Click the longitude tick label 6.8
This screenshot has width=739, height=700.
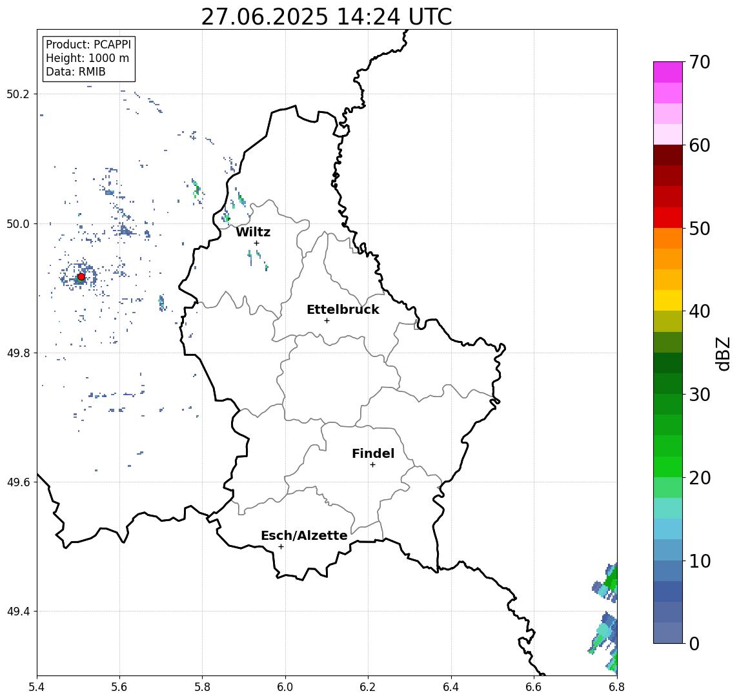[x=616, y=687]
